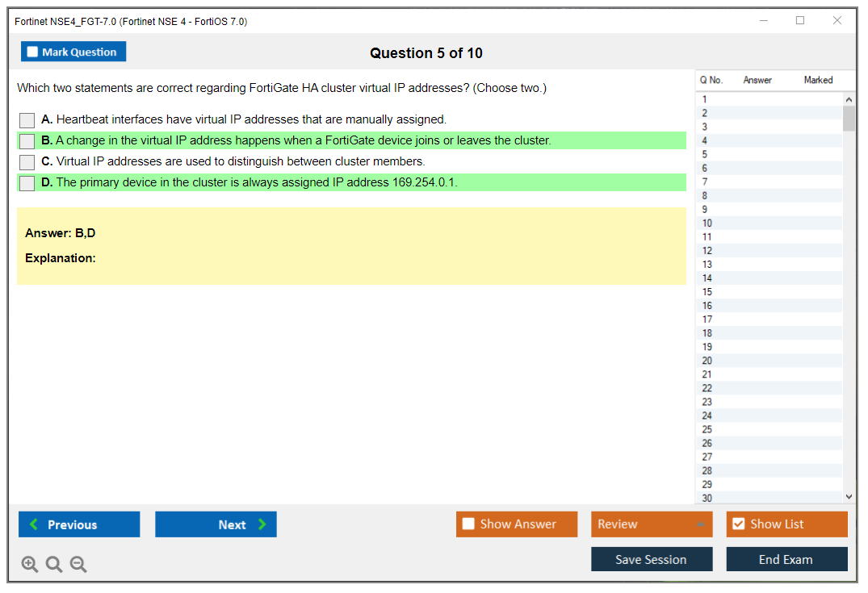
Task: Click the zoom in magnifier icon
Action: click(x=30, y=565)
